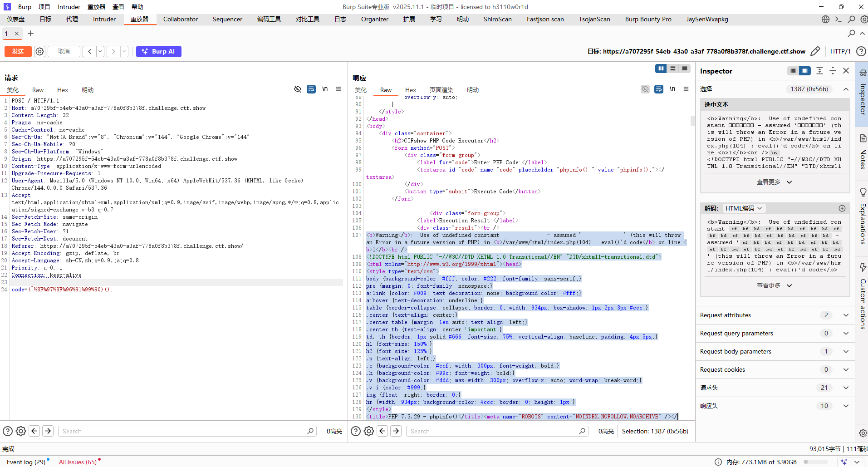Open All issues (65) link
Image resolution: width=868 pixels, height=467 pixels.
click(78, 462)
